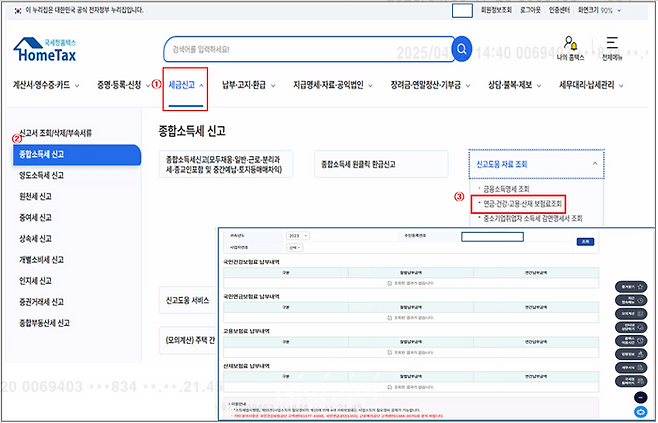
Task: Click the 주민등록번호 input field in the overlay
Action: (492, 237)
